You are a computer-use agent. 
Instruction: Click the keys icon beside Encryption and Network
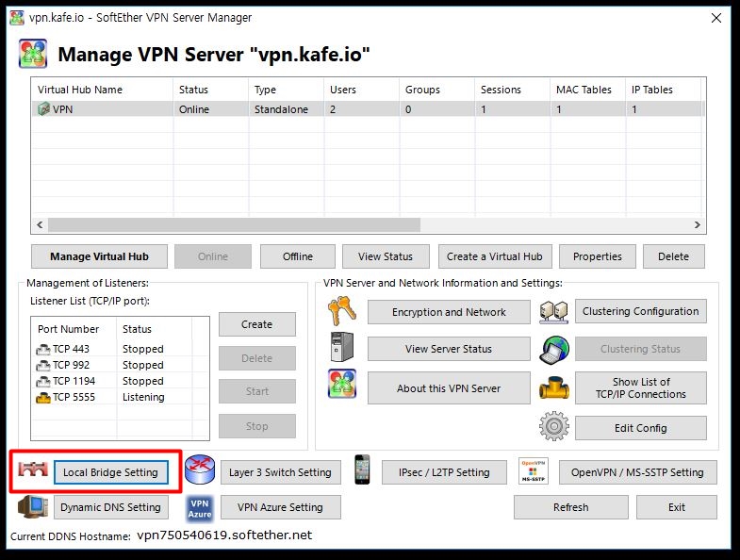(x=342, y=311)
